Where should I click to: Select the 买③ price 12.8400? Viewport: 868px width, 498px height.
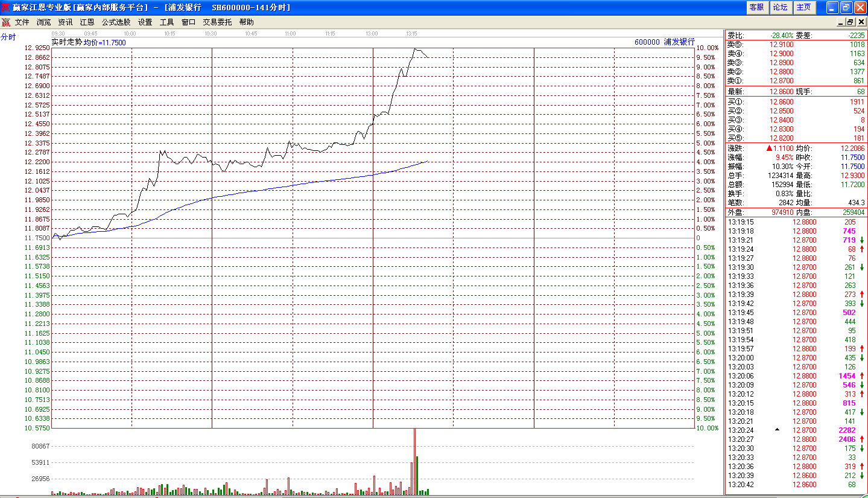pyautogui.click(x=781, y=120)
